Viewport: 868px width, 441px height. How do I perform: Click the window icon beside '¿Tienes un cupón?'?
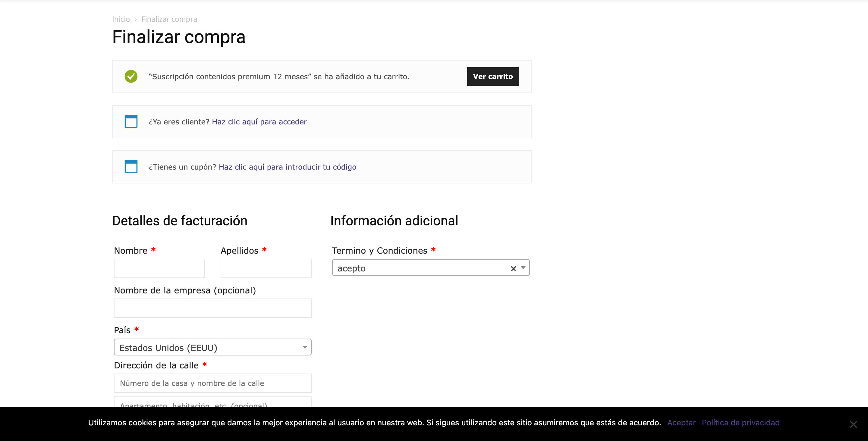pos(131,167)
